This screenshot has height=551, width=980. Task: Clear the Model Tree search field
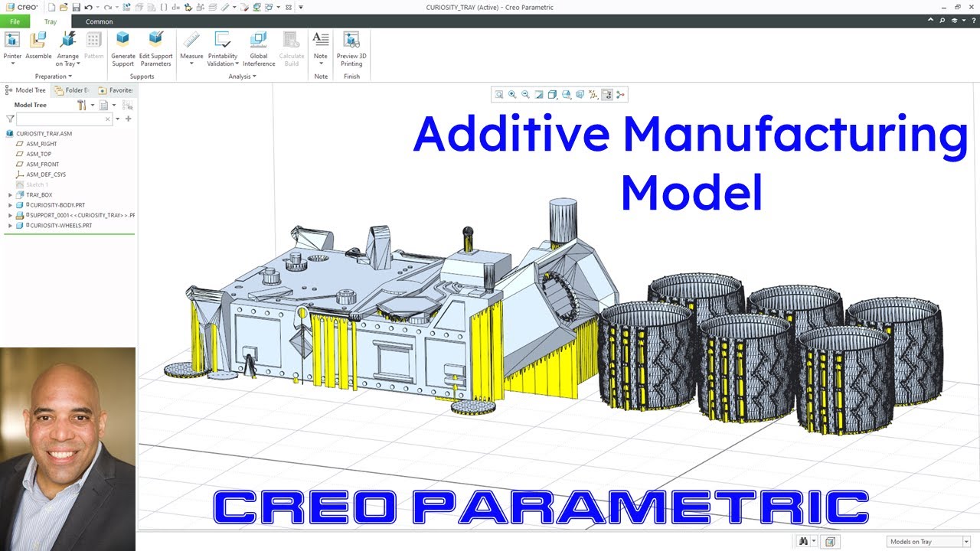pos(107,119)
